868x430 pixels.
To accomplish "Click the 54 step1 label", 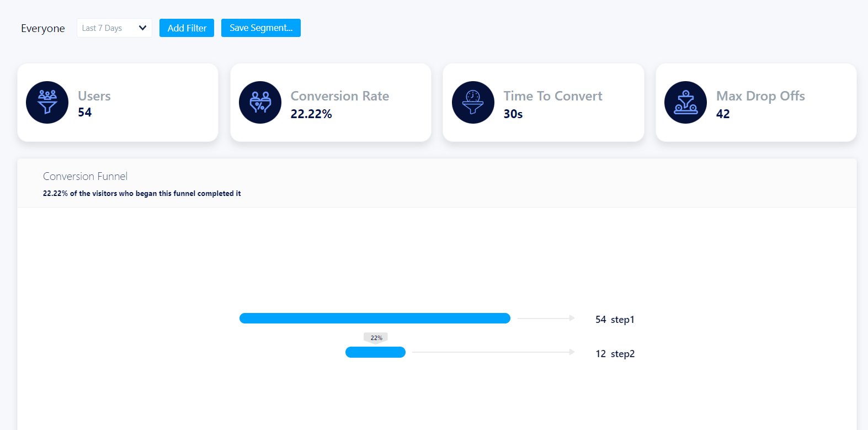I will tap(615, 320).
